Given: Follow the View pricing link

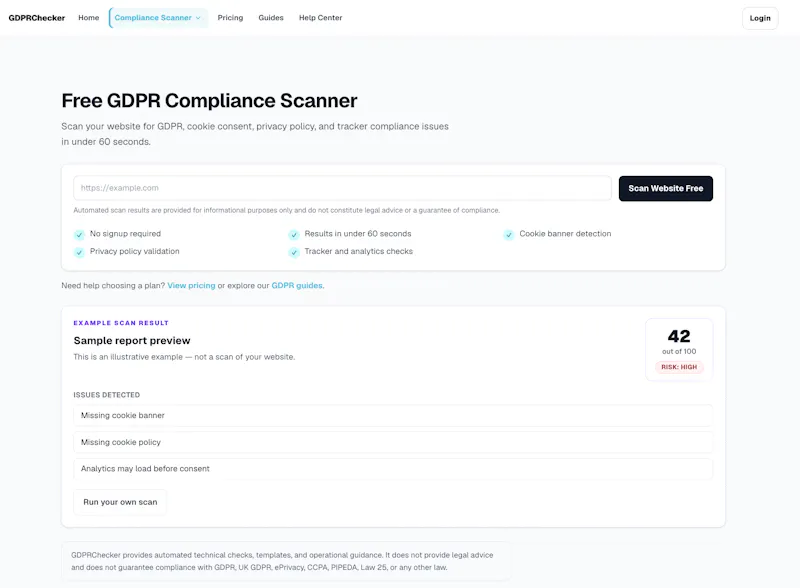Looking at the screenshot, I should click(191, 286).
